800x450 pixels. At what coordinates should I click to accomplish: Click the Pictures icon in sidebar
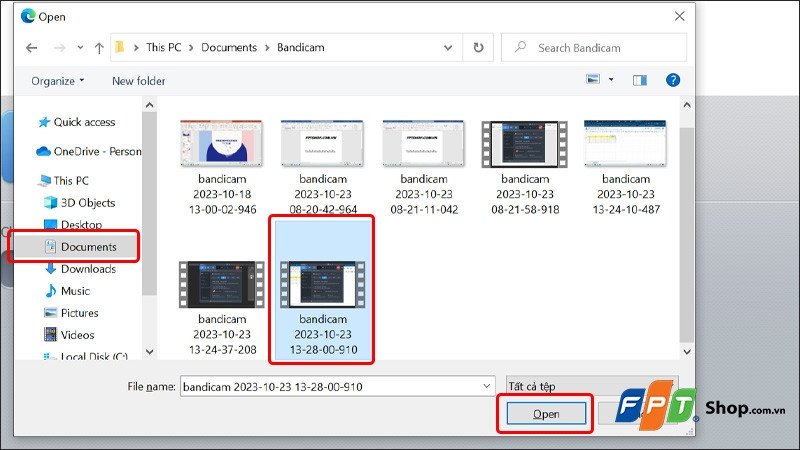pyautogui.click(x=51, y=313)
